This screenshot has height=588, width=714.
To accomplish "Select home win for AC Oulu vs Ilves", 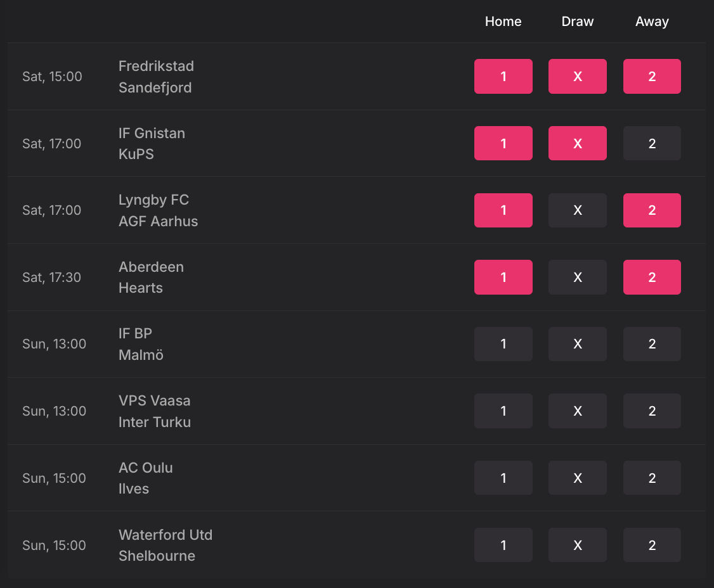I will [503, 478].
